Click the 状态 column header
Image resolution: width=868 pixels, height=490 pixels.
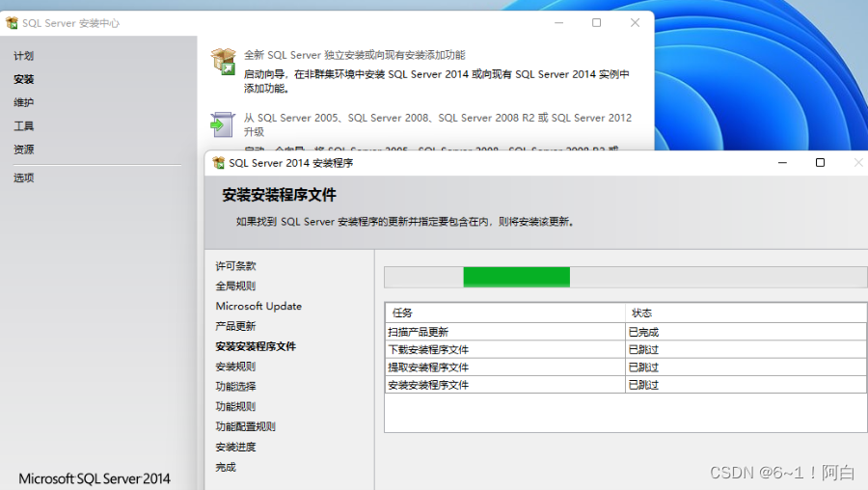pyautogui.click(x=746, y=313)
